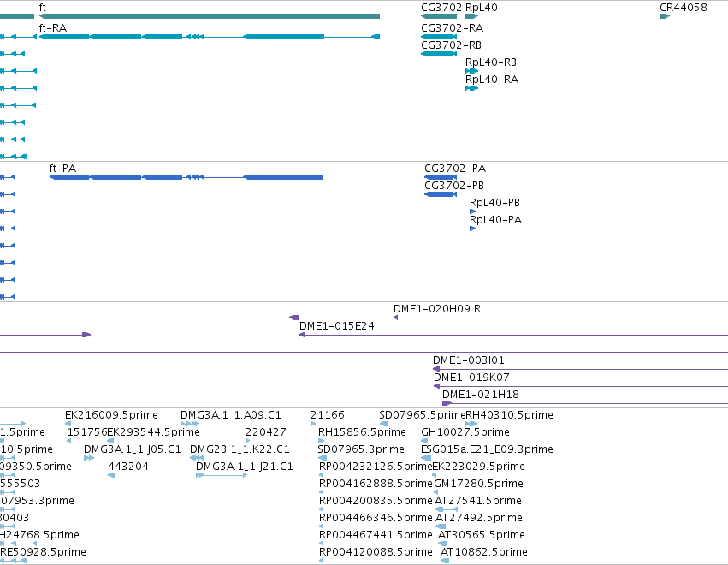This screenshot has width=728, height=565.
Task: Select the DME1-020H09.R clone label
Action: [437, 309]
